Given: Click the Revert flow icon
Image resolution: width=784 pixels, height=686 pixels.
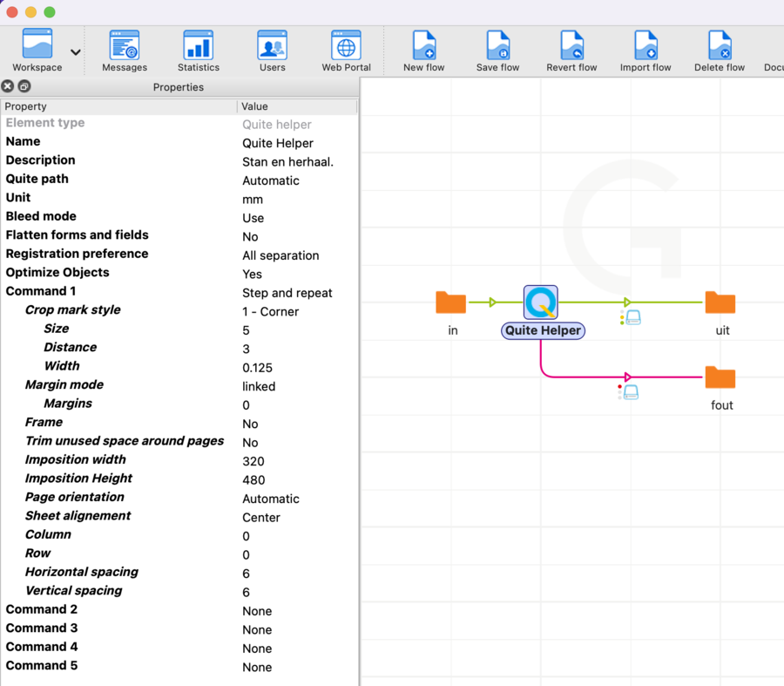Looking at the screenshot, I should click(x=571, y=51).
